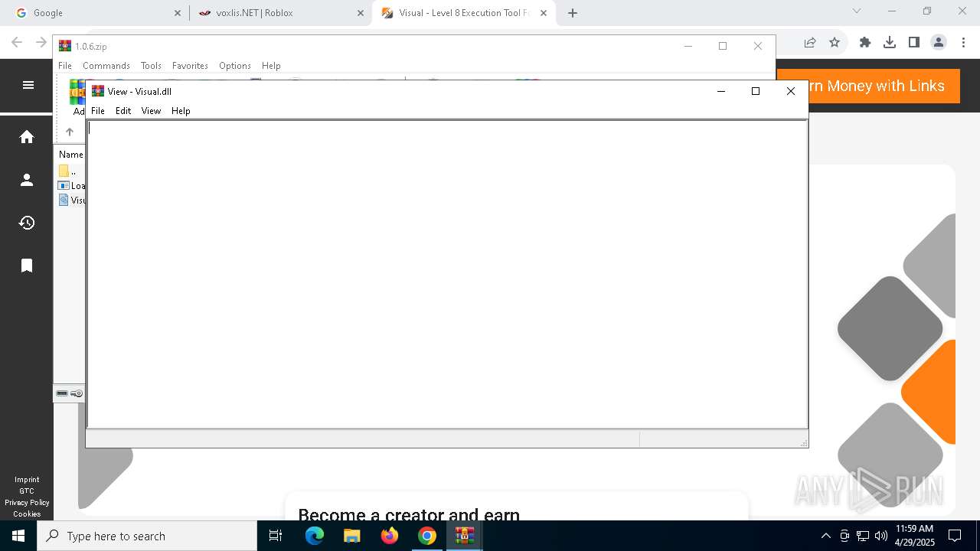Screen dimensions: 980x551
Task: Open File menu in WinRAR 1.0.6.zip window
Action: pyautogui.click(x=65, y=66)
